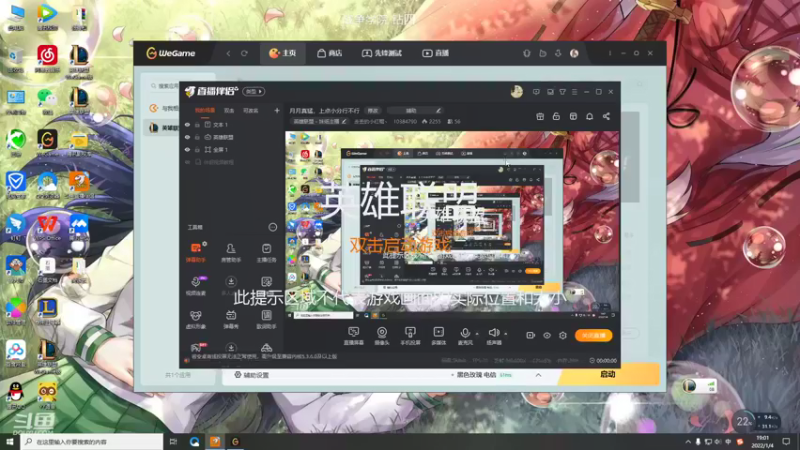800x450 pixels.
Task: Click the streamer avatar in 直播伴侣
Action: click(516, 92)
